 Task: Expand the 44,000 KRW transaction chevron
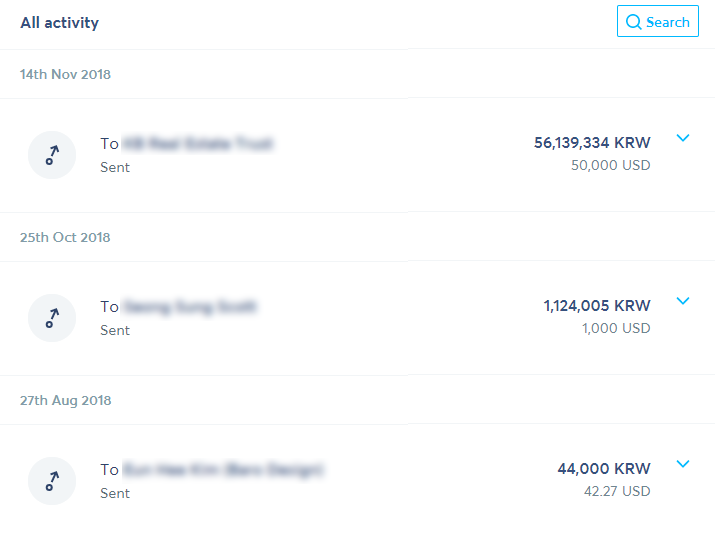point(682,464)
